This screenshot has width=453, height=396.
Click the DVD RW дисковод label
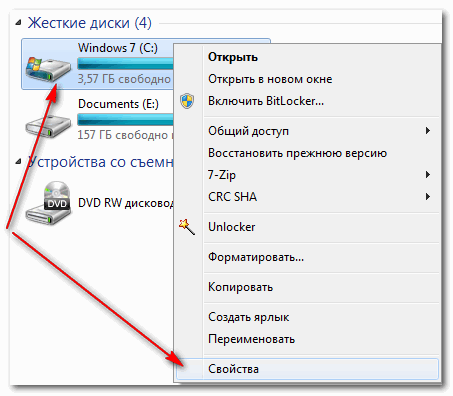[x=126, y=203]
